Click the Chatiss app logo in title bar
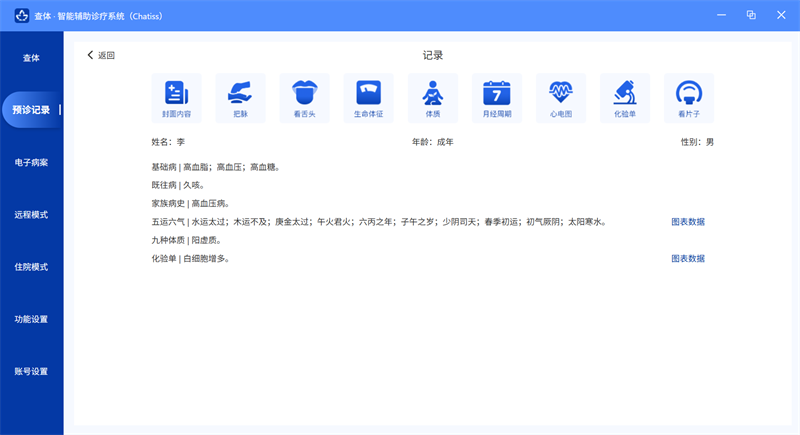 tap(21, 16)
